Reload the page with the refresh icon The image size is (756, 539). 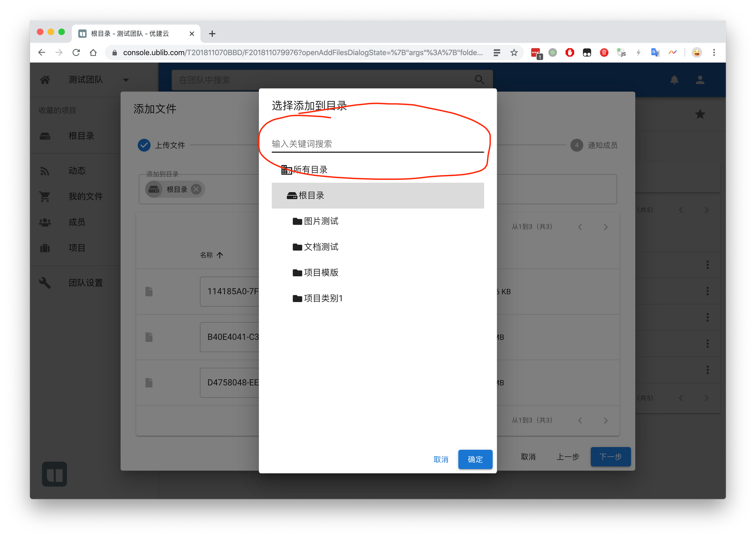(76, 53)
